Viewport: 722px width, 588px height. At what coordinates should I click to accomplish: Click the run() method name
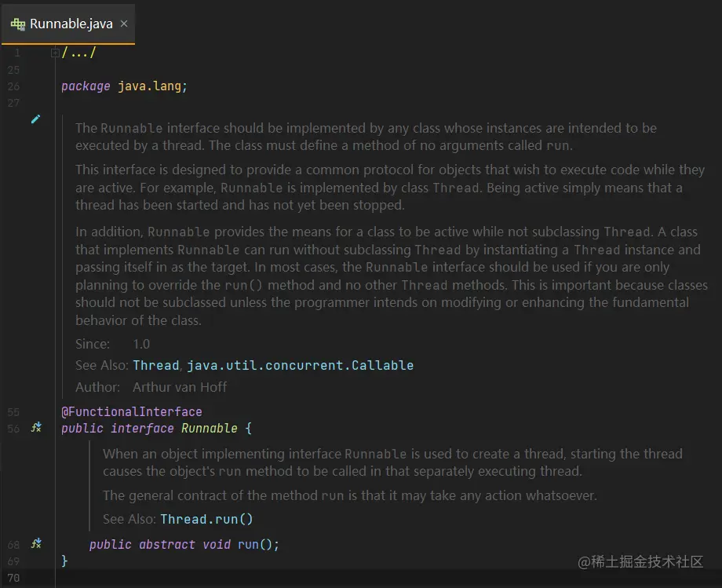(248, 544)
